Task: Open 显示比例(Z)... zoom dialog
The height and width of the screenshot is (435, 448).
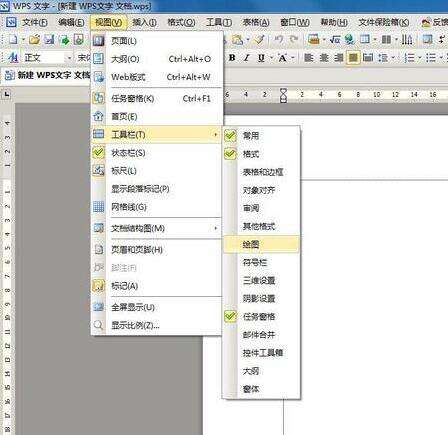Action: click(x=157, y=325)
